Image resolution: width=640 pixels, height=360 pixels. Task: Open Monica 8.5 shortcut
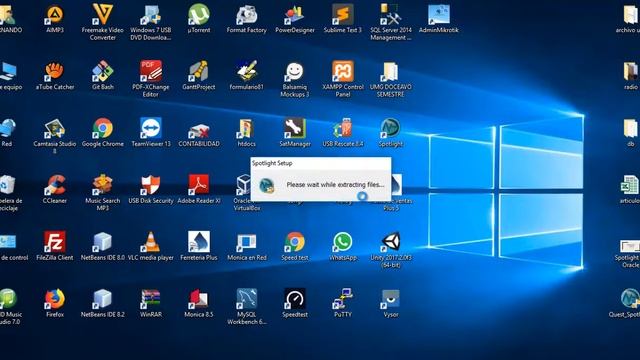pyautogui.click(x=199, y=299)
